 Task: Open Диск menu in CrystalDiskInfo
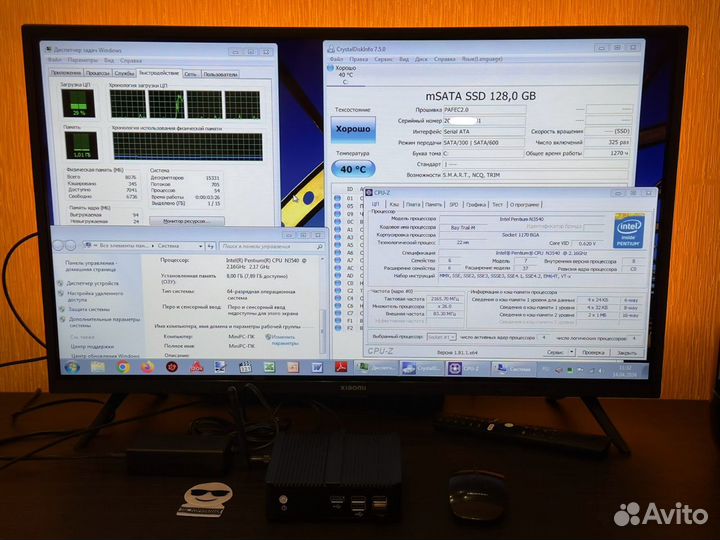pos(421,59)
